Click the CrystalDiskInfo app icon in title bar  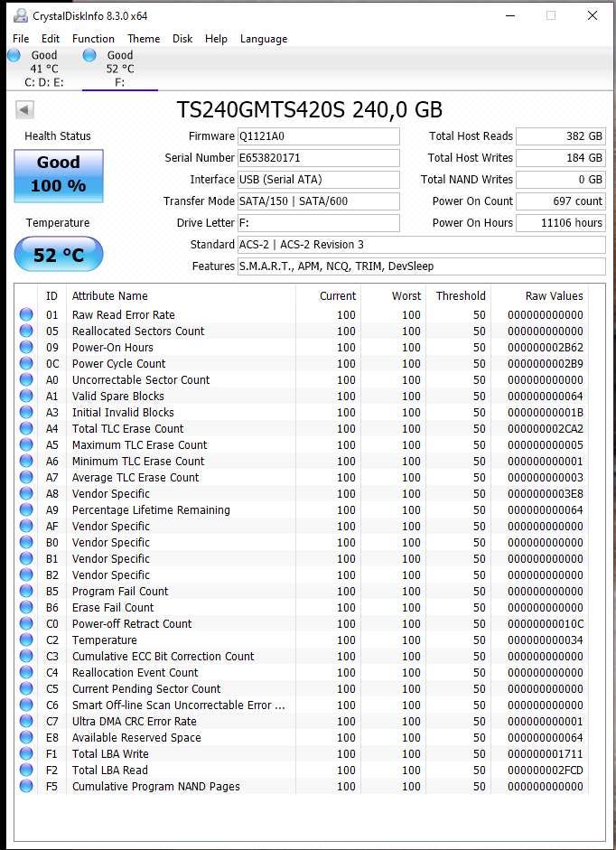(20, 16)
